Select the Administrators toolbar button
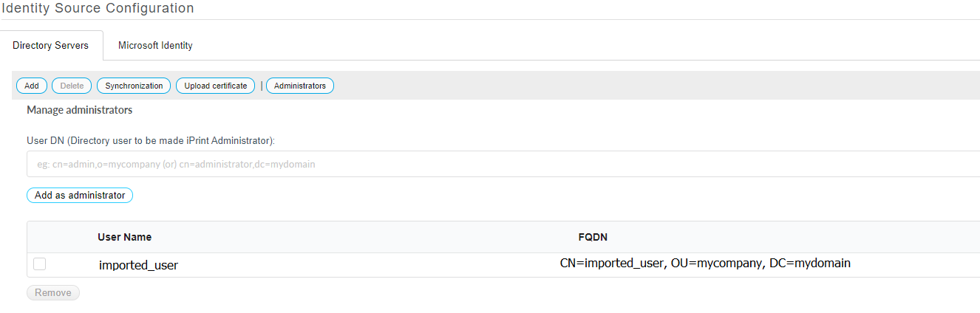 pos(300,86)
